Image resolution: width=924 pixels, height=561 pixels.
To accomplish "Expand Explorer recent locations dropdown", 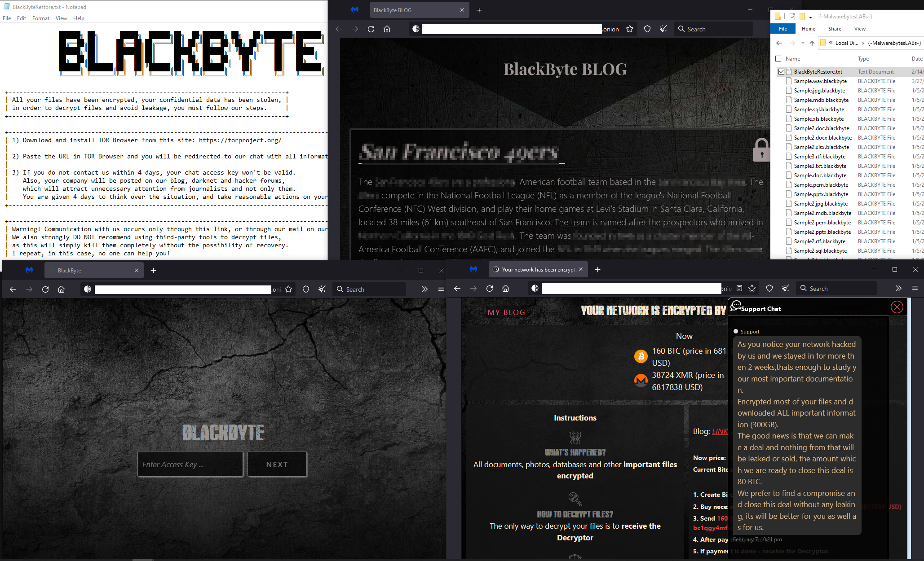I will pos(803,43).
